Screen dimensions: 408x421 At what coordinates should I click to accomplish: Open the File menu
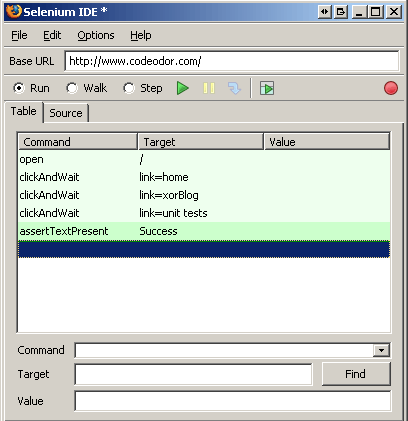(x=19, y=35)
